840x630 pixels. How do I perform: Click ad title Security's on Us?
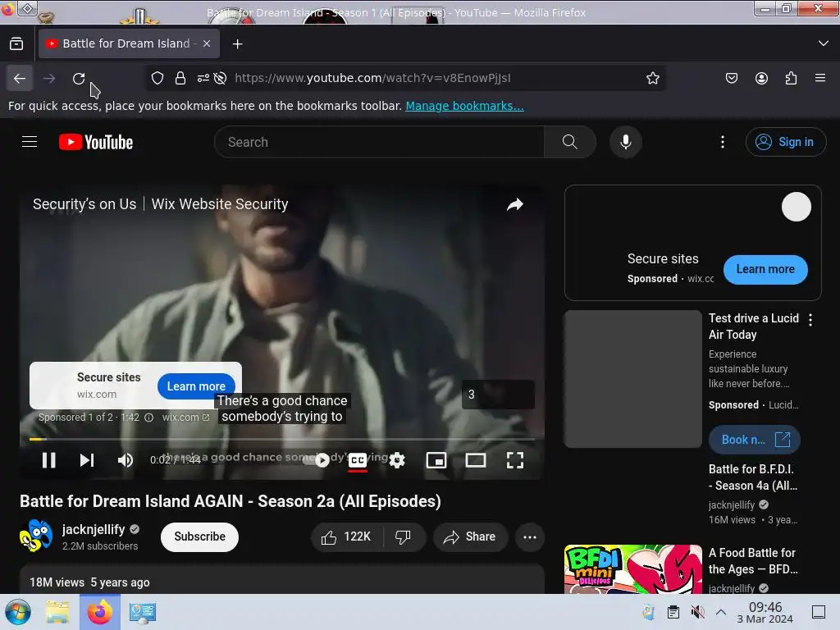click(x=160, y=204)
